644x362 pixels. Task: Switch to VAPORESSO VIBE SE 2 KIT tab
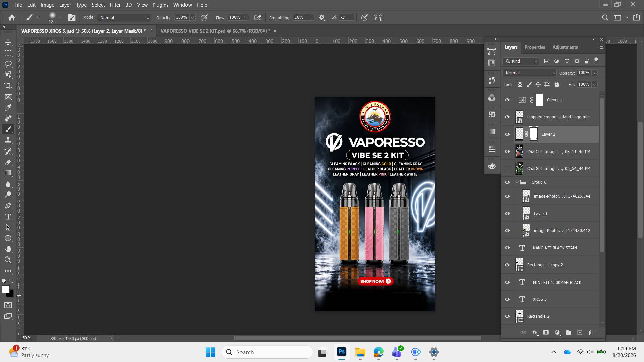pos(215,31)
